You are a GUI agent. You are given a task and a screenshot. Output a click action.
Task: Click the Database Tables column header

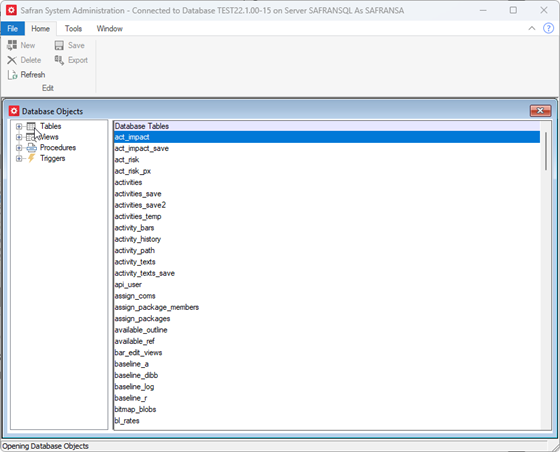pos(326,126)
